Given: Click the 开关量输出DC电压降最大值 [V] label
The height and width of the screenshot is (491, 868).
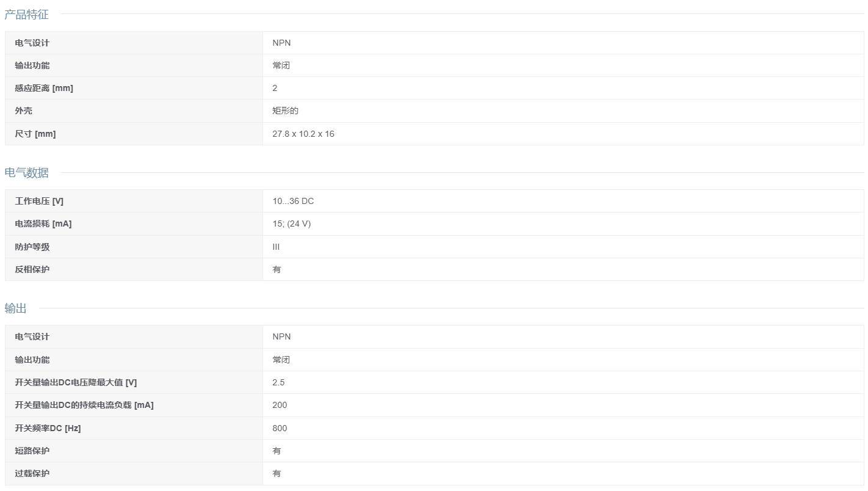Looking at the screenshot, I should coord(76,382).
